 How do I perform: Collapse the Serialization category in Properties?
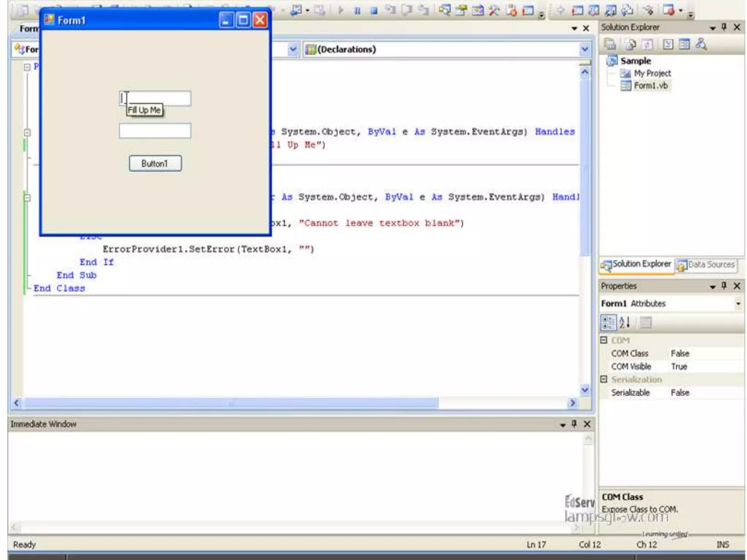coord(604,379)
